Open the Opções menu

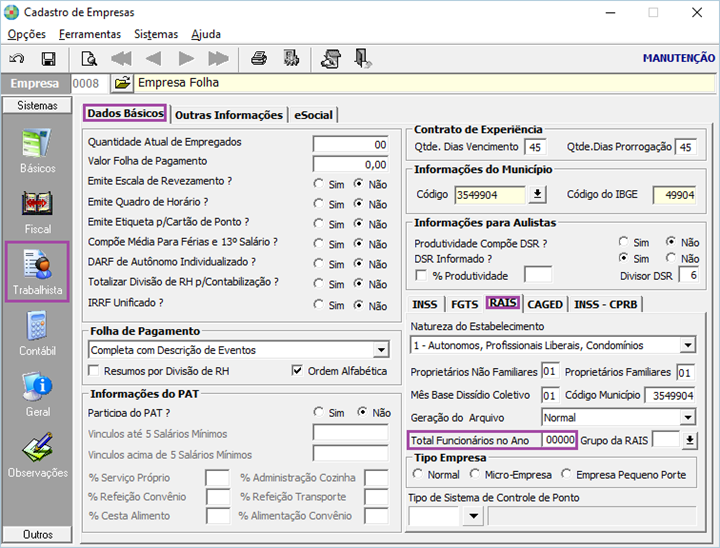(27, 34)
